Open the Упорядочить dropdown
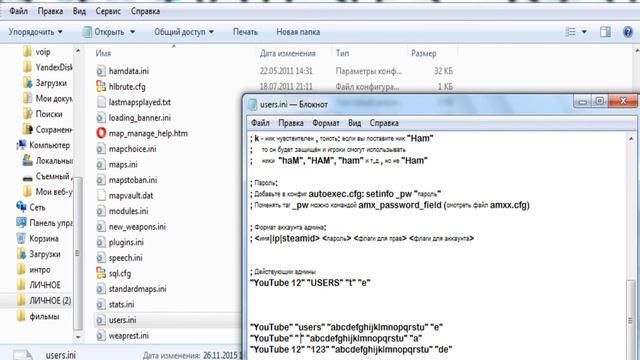 (x=36, y=32)
